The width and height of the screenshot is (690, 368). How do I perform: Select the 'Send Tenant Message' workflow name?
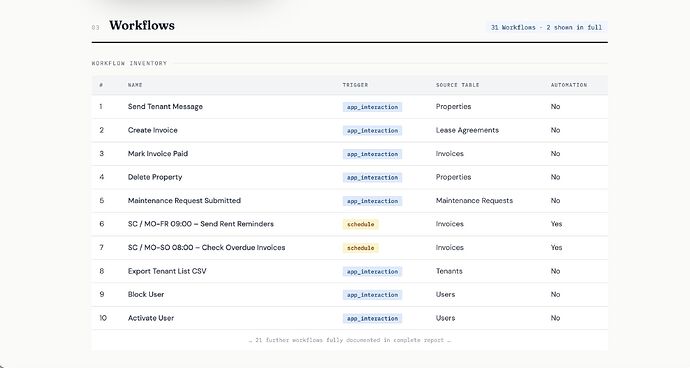tap(165, 107)
